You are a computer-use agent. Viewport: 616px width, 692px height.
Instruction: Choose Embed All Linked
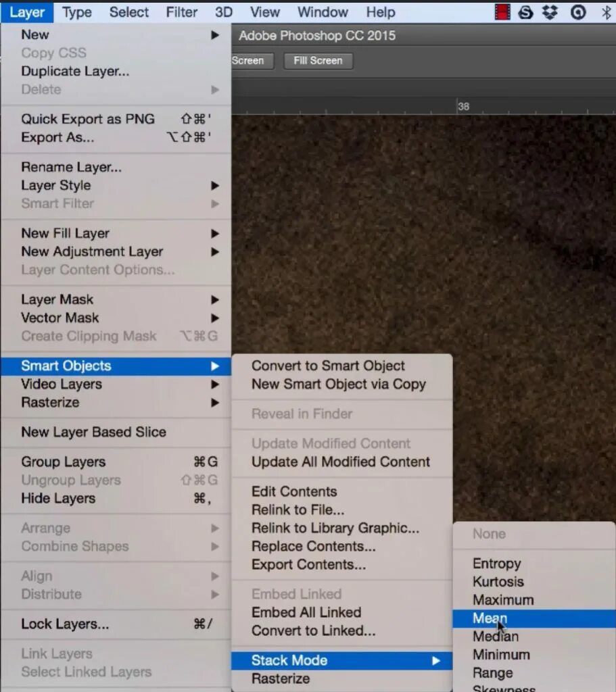pyautogui.click(x=341, y=612)
